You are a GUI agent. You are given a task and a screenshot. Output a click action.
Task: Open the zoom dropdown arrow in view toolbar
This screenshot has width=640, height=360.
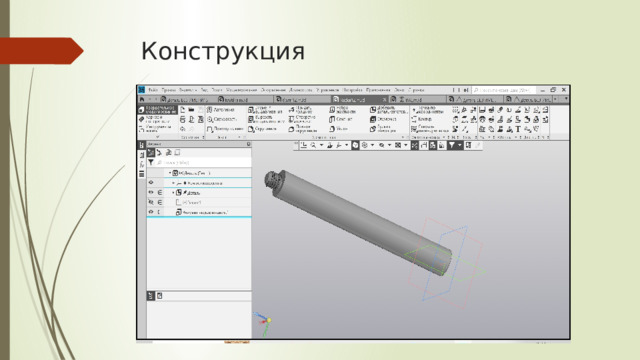pos(321,145)
